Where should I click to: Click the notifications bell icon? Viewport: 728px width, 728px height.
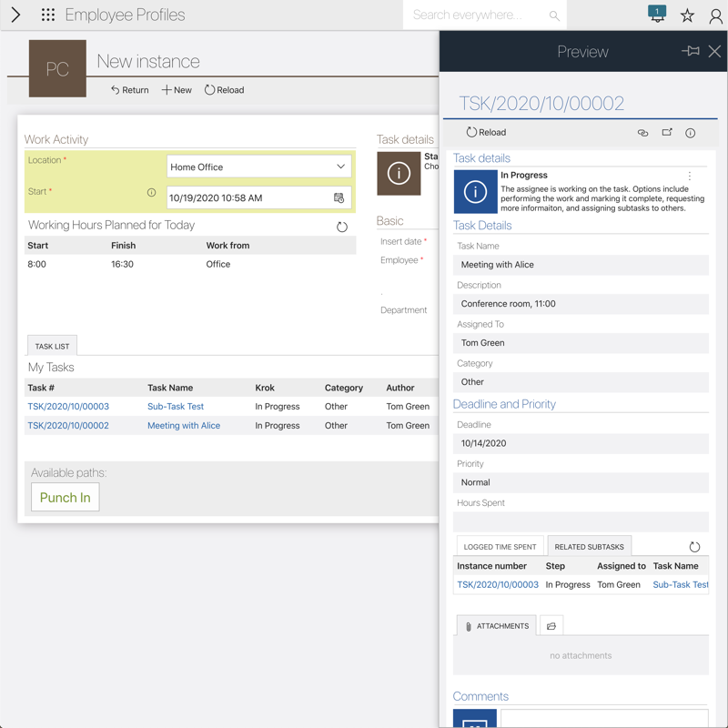pyautogui.click(x=657, y=15)
